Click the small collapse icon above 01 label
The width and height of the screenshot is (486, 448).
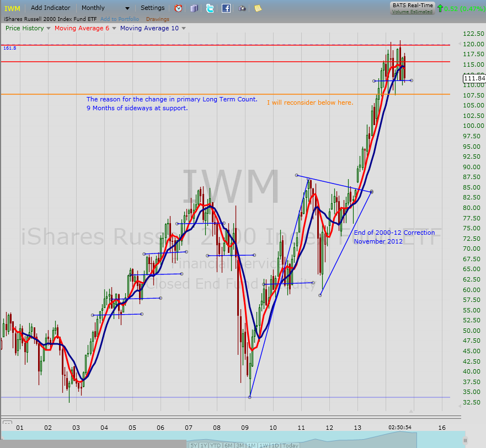[7, 422]
